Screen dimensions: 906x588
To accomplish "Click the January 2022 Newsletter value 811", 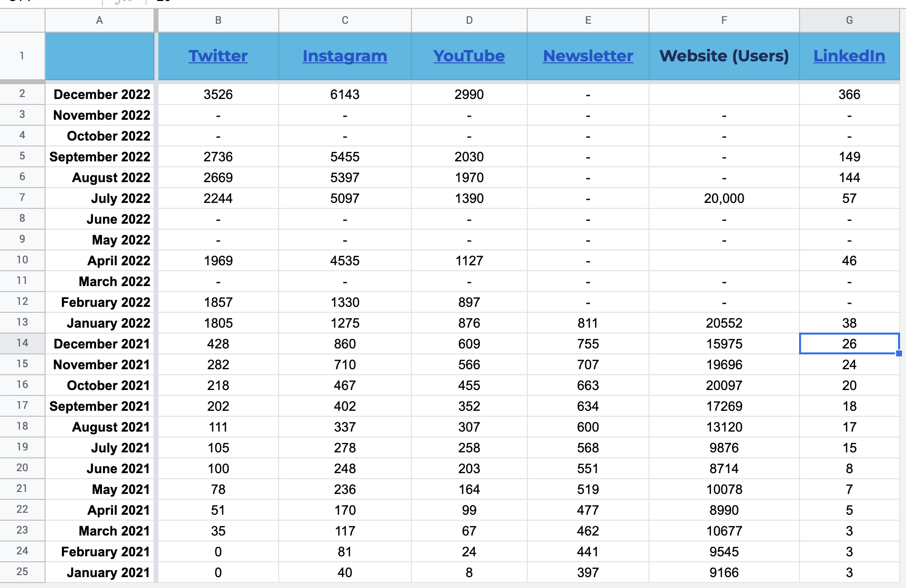I will 588,323.
